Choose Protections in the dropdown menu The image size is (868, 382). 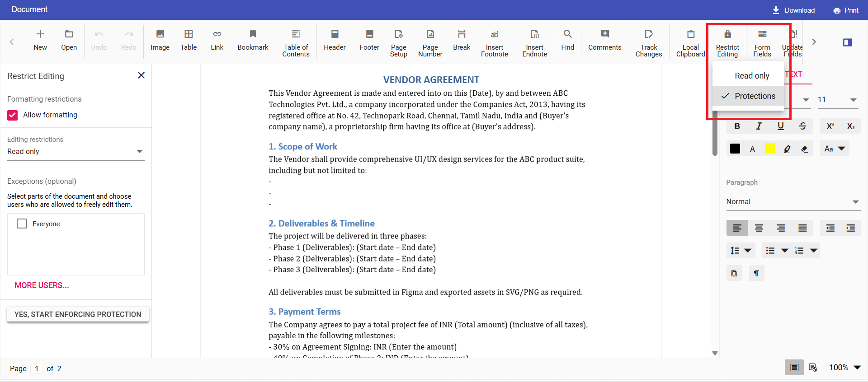pyautogui.click(x=755, y=96)
